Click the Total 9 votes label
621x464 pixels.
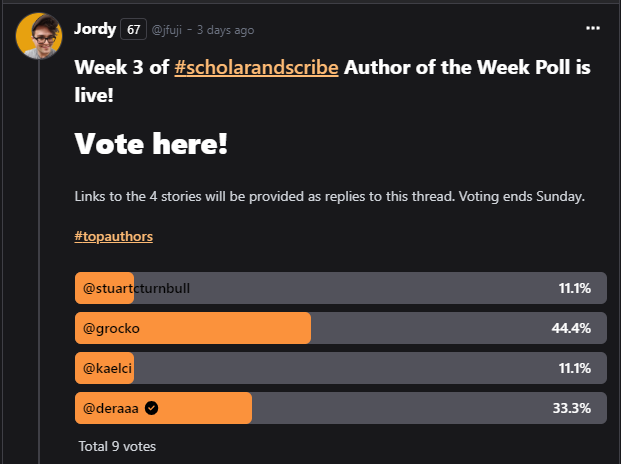point(117,446)
